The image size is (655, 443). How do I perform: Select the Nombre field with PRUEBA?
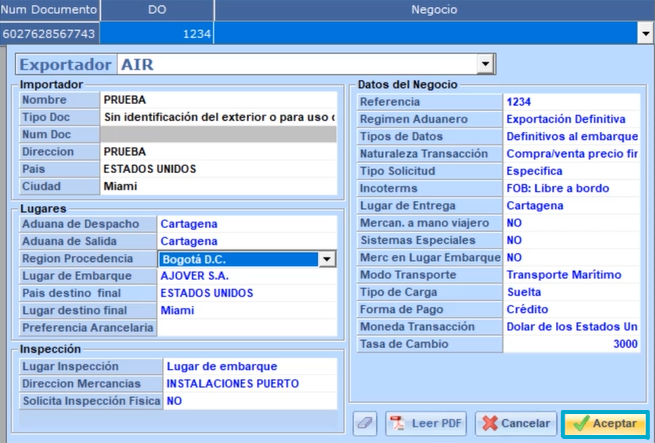coord(218,100)
